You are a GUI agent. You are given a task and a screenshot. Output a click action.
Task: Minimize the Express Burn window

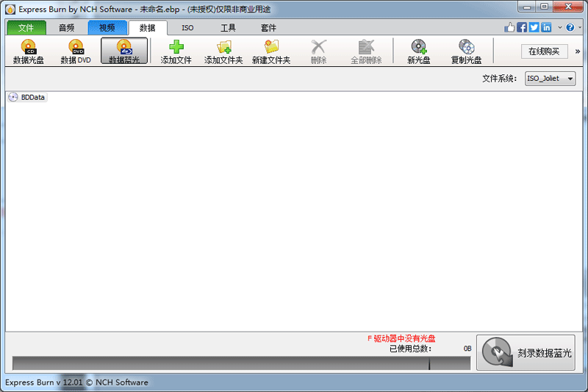528,7
